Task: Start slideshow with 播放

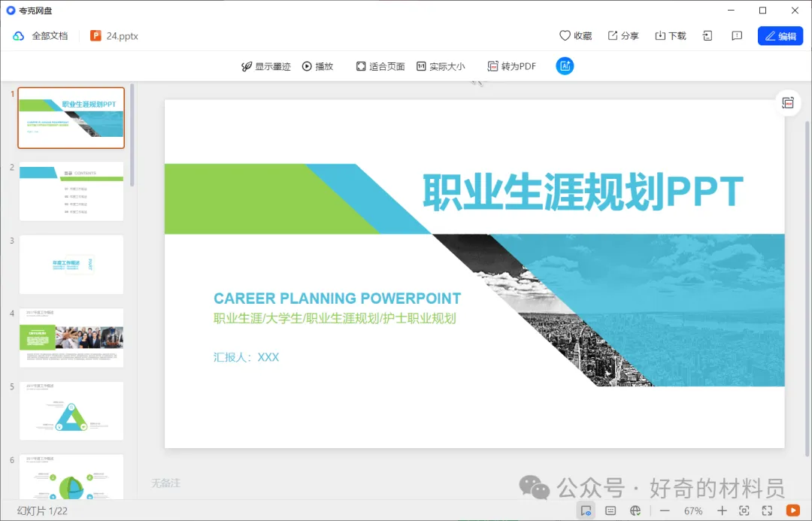Action: click(x=317, y=66)
